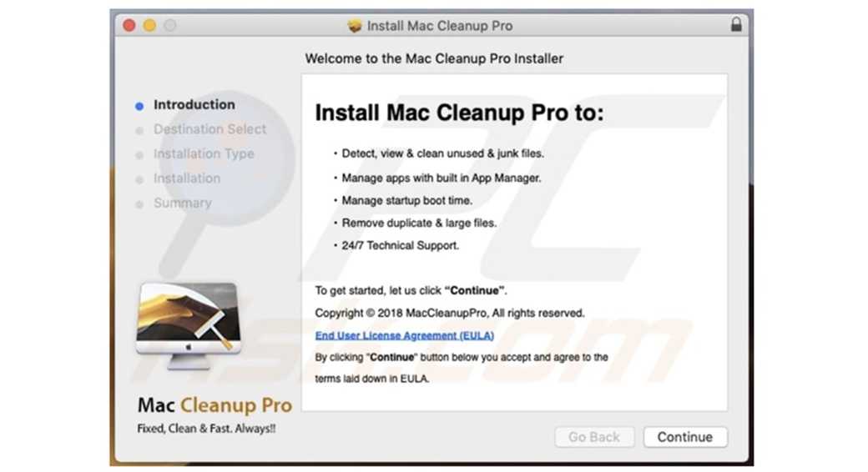Click the red close window button
The width and height of the screenshot is (868, 472).
[x=129, y=26]
